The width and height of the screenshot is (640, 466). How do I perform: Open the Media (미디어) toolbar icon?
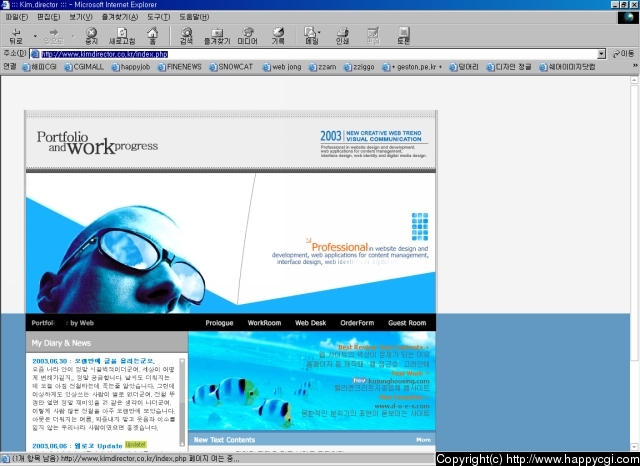[247, 36]
